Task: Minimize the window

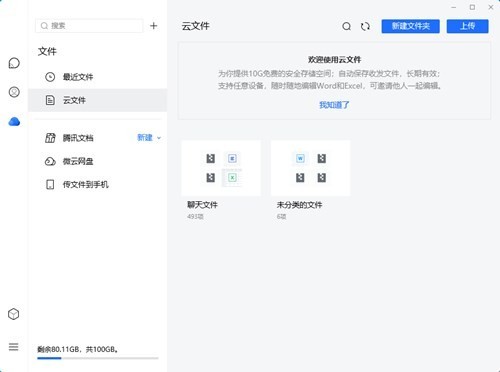Action: (454, 7)
